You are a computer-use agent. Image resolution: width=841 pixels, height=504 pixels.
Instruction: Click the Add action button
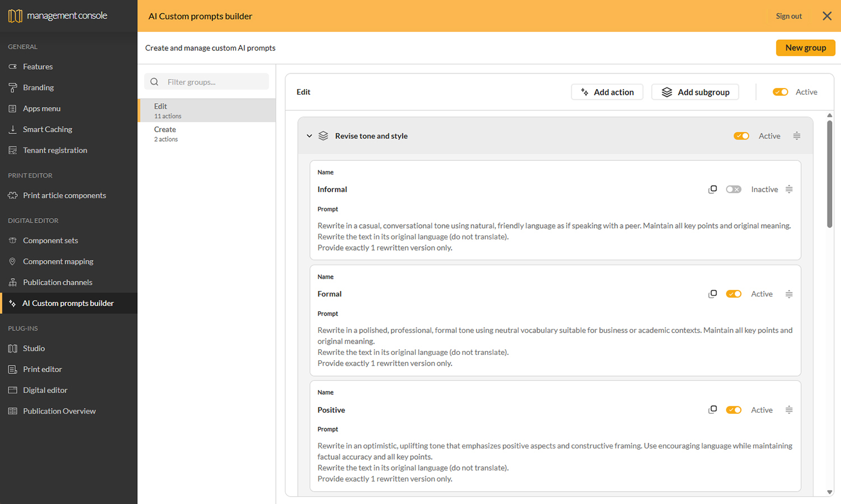coord(607,91)
